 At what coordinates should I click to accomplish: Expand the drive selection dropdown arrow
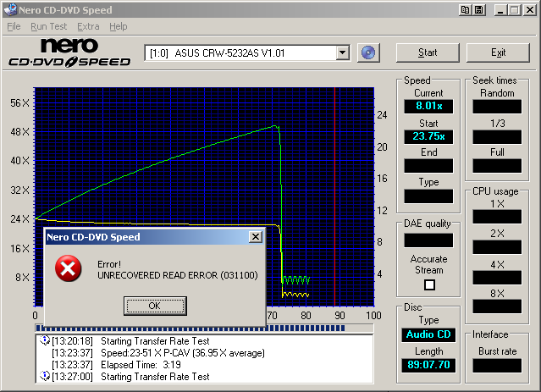342,52
